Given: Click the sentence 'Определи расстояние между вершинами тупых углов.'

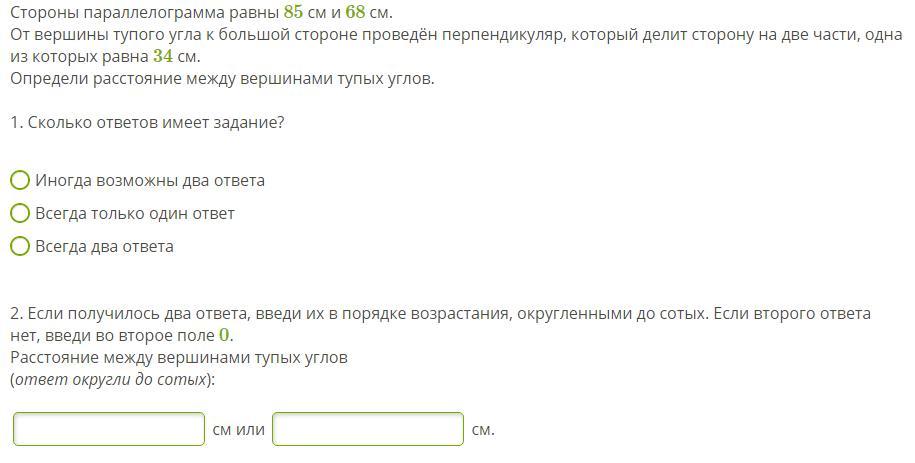Looking at the screenshot, I should (222, 79).
